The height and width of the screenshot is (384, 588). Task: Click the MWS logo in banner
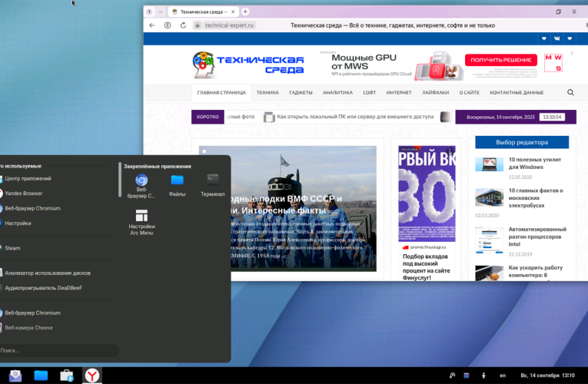[x=553, y=62]
